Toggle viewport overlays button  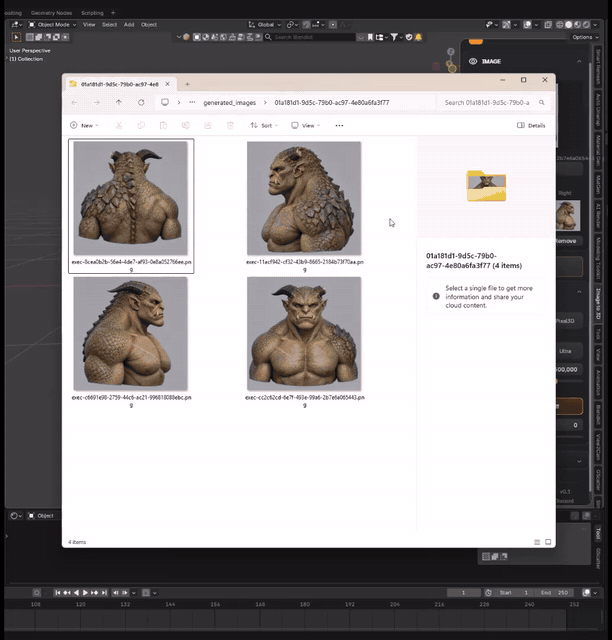pyautogui.click(x=527, y=25)
